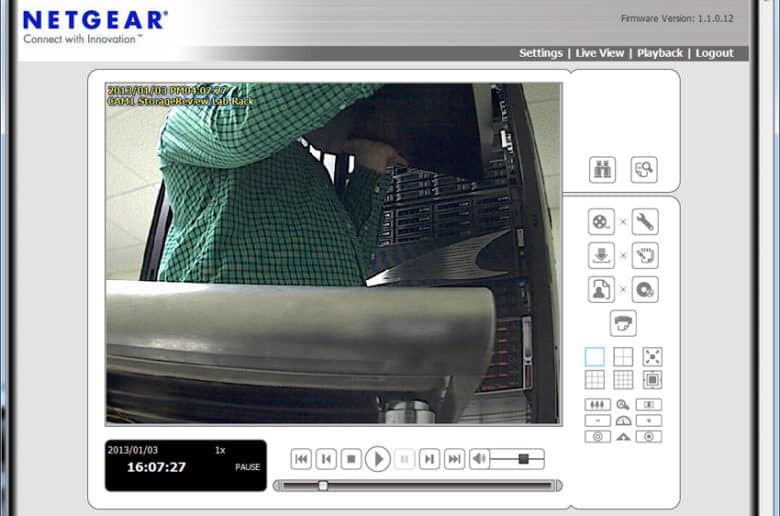Switch to Live View
This screenshot has height=516, width=780.
(599, 53)
